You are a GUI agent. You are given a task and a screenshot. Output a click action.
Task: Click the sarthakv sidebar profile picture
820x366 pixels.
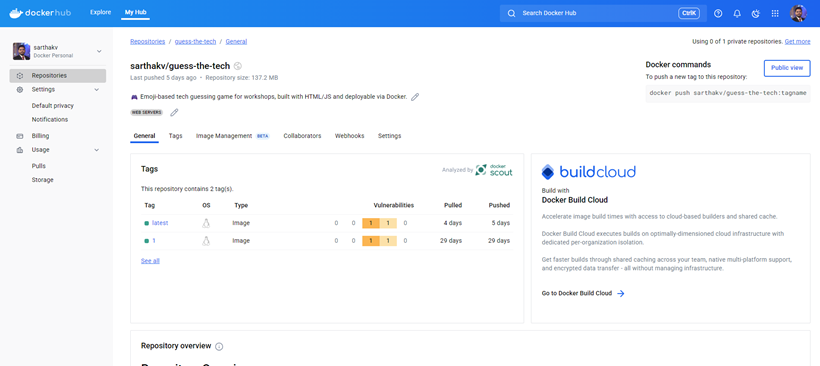pos(21,51)
